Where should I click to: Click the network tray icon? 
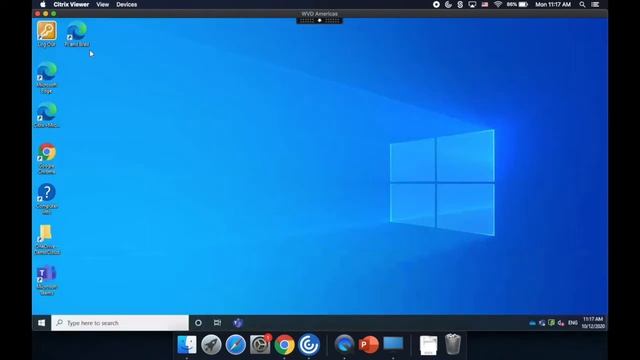click(542, 323)
